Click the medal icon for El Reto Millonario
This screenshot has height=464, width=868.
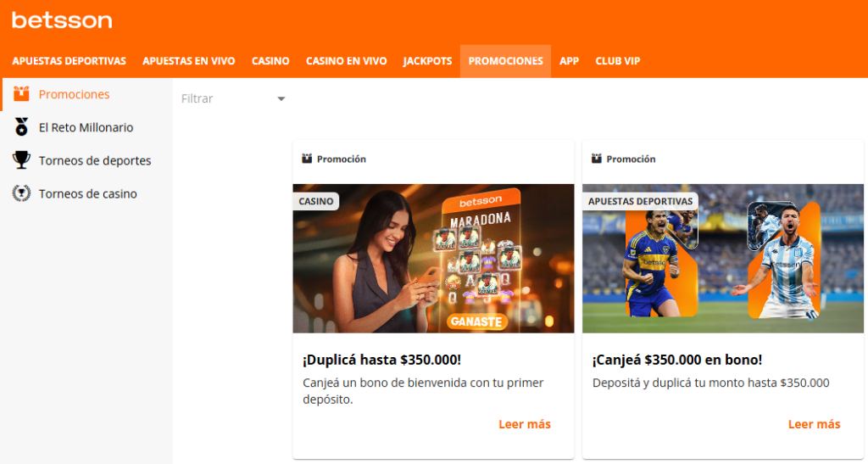[x=21, y=127]
